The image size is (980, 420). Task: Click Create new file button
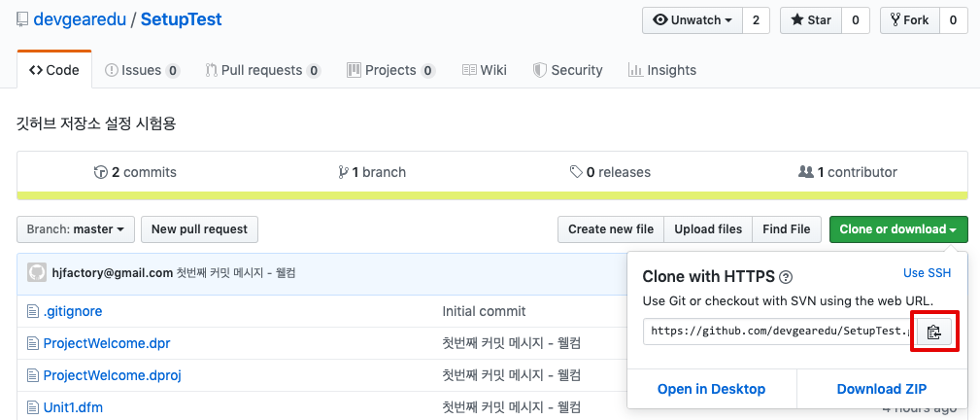[611, 229]
